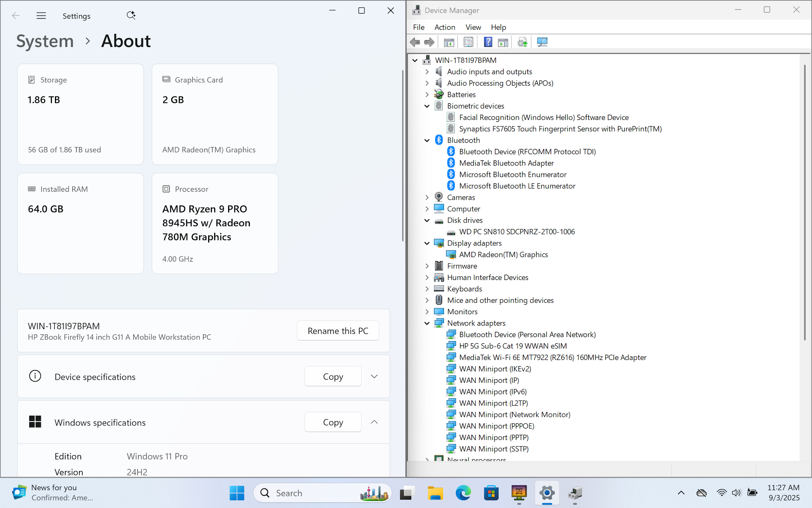The height and width of the screenshot is (508, 812).
Task: Expand the Keyboards node
Action: [x=427, y=289]
